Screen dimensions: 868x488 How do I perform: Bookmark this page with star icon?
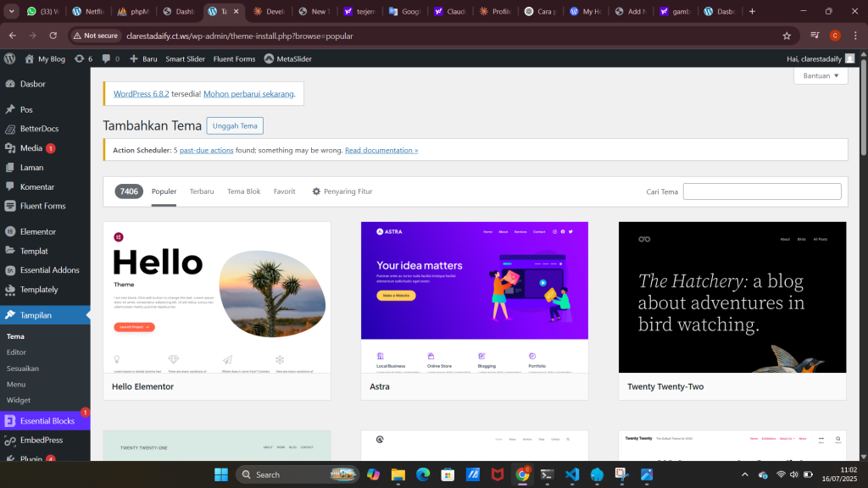point(787,36)
